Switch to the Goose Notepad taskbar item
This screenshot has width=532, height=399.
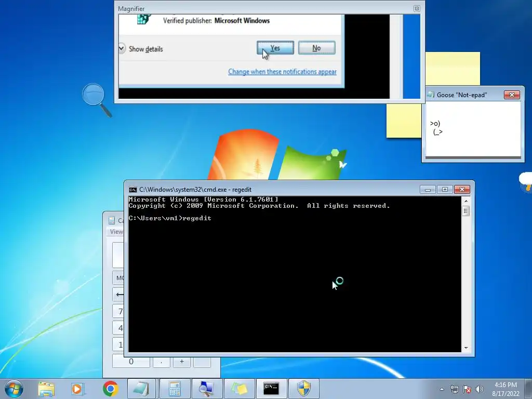[x=141, y=389]
